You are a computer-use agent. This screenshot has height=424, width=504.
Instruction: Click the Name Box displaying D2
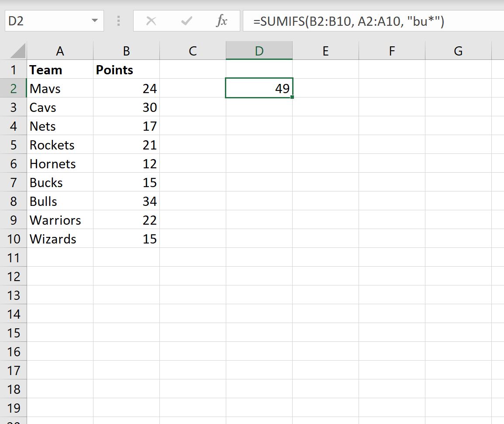tap(48, 21)
